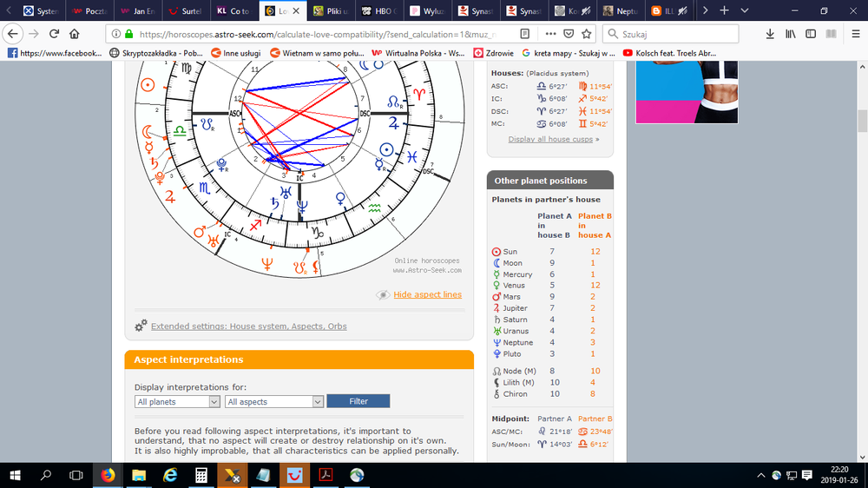Launch Adobe Acrobat Reader from taskbar
This screenshot has width=868, height=488.
[326, 475]
